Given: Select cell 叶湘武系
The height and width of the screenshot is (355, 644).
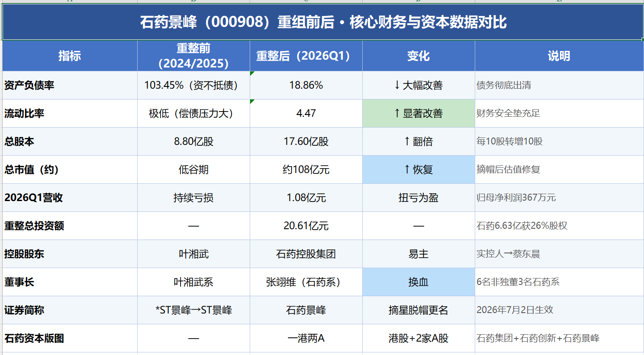Looking at the screenshot, I should tap(193, 282).
